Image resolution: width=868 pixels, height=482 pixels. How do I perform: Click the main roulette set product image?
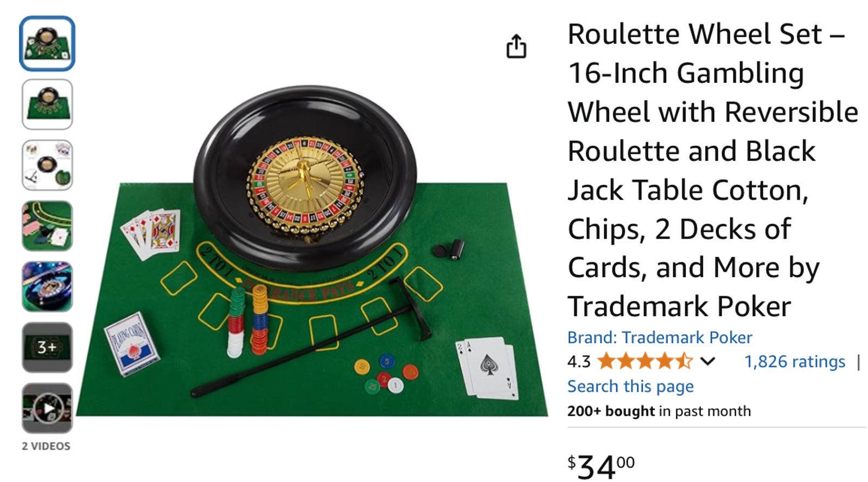tap(312, 249)
